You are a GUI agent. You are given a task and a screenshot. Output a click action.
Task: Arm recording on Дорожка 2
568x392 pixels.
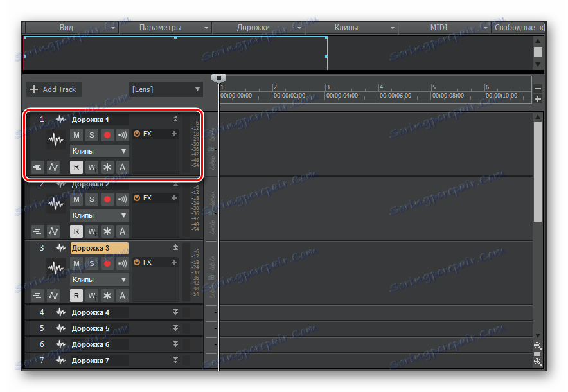(107, 199)
